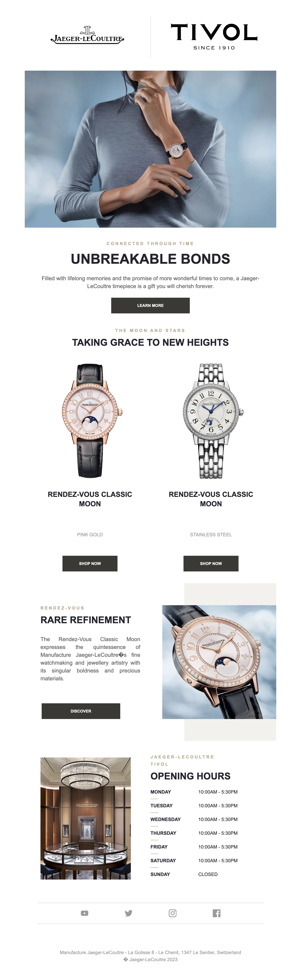Click the Opening Hours heading
The width and height of the screenshot is (301, 980).
191,776
